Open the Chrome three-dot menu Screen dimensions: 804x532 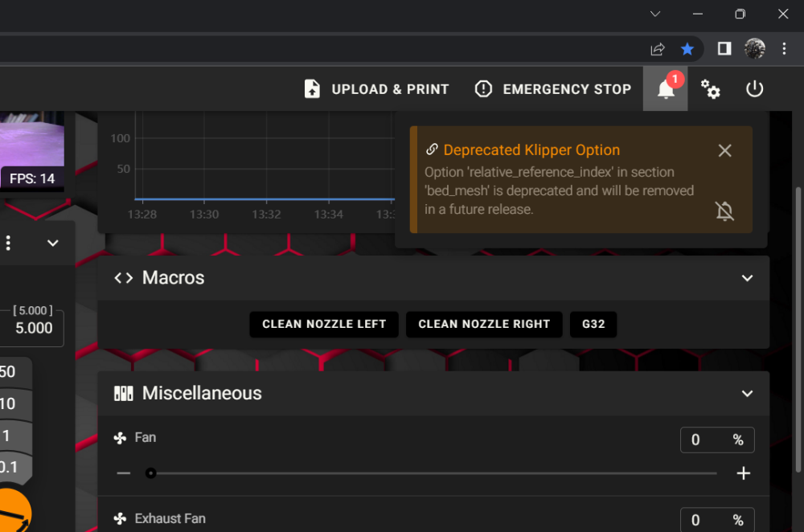(x=784, y=49)
